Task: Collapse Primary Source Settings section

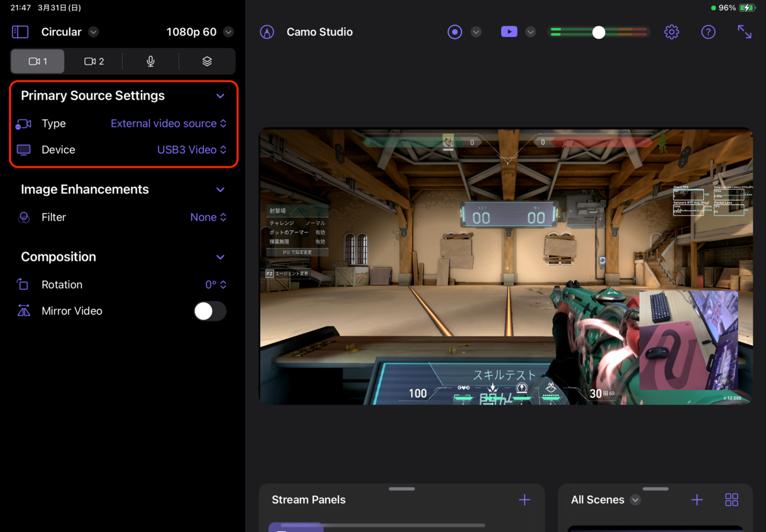Action: tap(220, 96)
